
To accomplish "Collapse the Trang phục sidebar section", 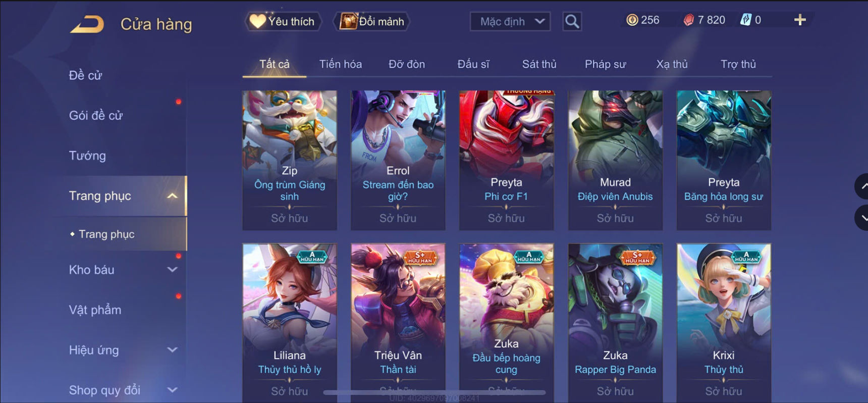I will 172,196.
